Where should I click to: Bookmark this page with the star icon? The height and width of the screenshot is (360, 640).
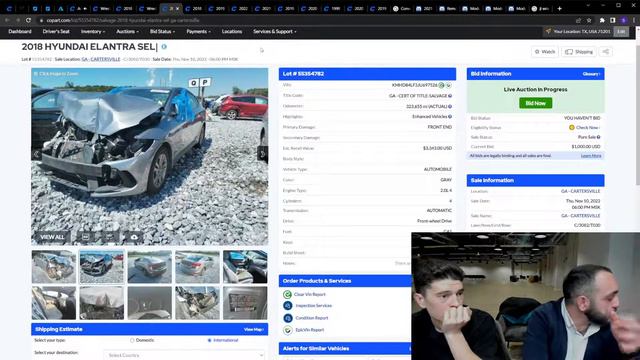tap(589, 20)
